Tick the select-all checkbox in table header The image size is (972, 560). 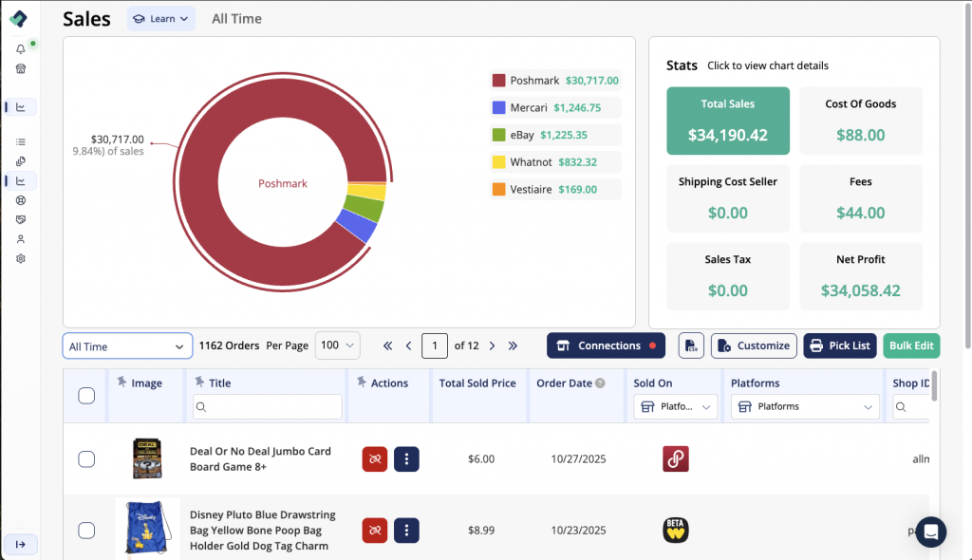[x=86, y=396]
